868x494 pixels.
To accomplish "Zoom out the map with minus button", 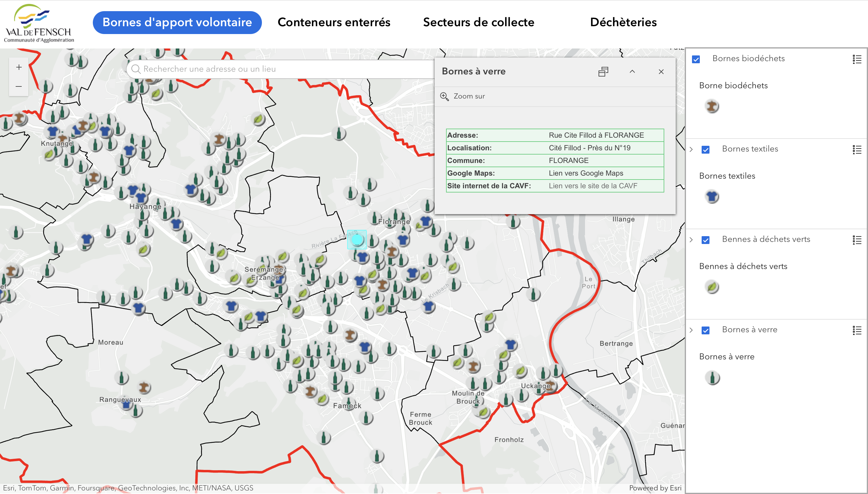I will [19, 86].
